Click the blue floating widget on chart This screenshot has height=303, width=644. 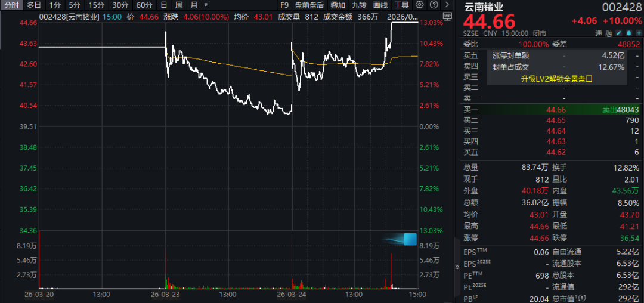(409, 239)
